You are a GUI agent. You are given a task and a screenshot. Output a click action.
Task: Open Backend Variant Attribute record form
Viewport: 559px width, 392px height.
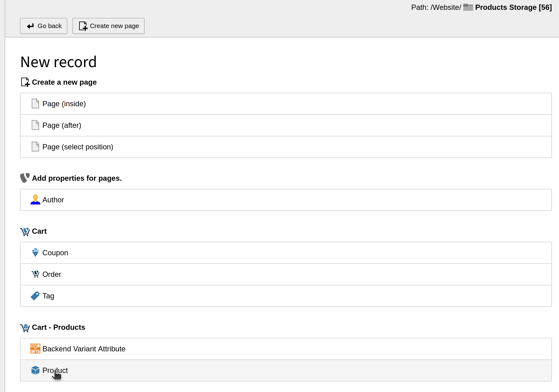[84, 349]
